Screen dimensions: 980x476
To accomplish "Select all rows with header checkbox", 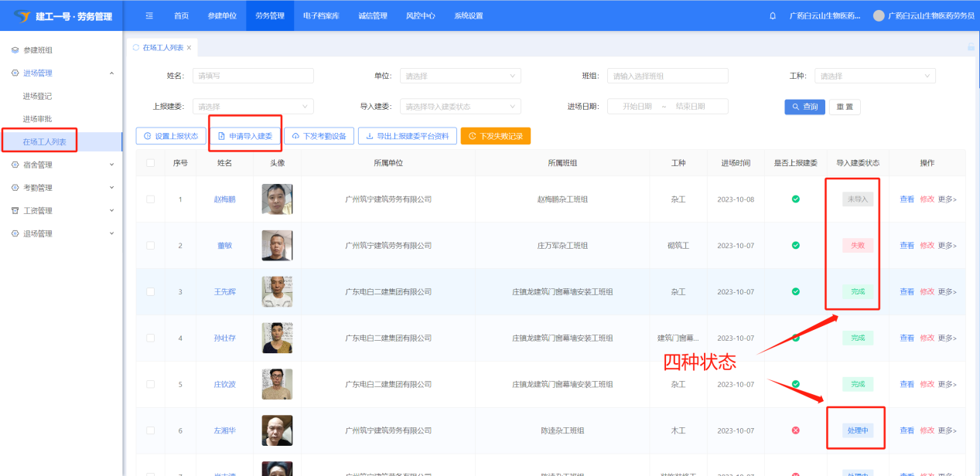I will tap(150, 163).
